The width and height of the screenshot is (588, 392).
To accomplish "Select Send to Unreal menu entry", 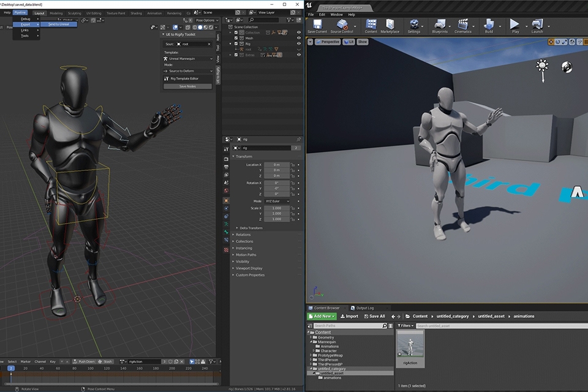I will pyautogui.click(x=59, y=24).
